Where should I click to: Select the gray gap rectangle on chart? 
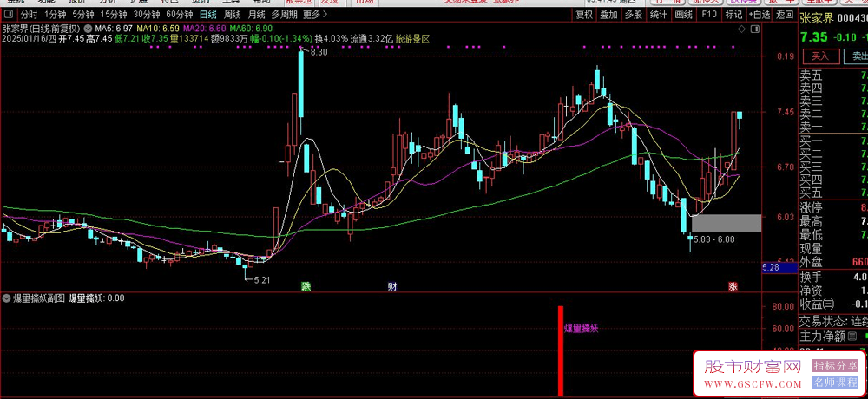point(727,223)
